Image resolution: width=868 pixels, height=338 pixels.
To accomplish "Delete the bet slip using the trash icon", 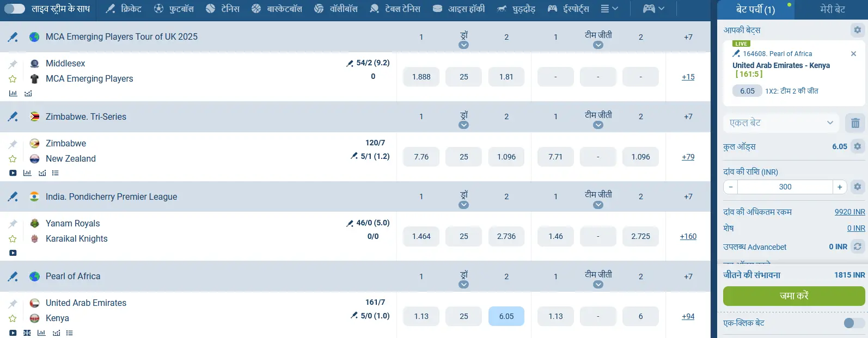I will (854, 122).
